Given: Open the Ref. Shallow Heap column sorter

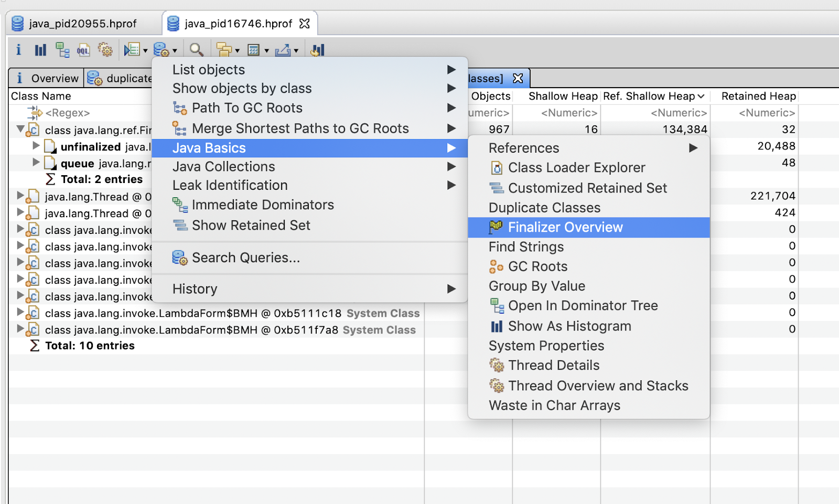Looking at the screenshot, I should (x=701, y=96).
